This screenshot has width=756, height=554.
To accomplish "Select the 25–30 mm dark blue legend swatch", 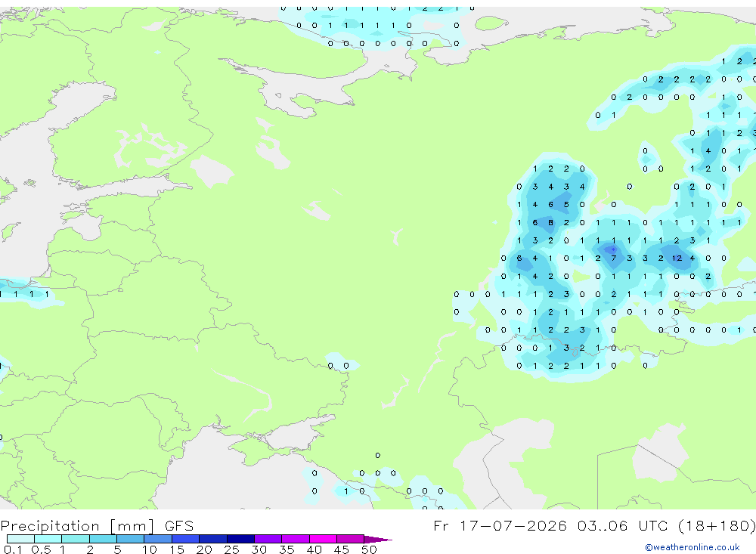I will (240, 539).
